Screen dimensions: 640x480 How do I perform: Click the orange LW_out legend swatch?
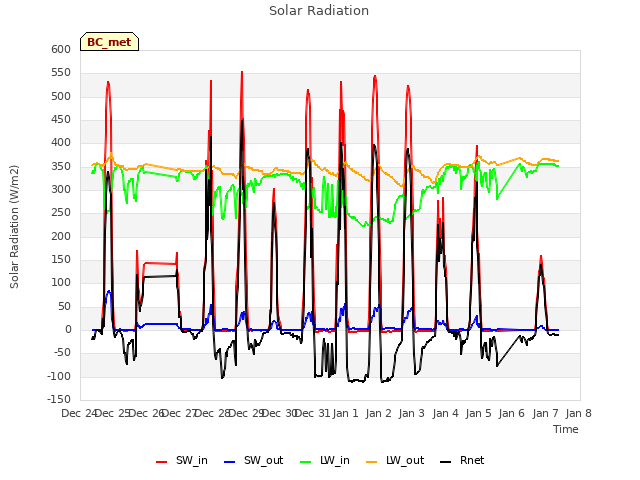coord(371,462)
